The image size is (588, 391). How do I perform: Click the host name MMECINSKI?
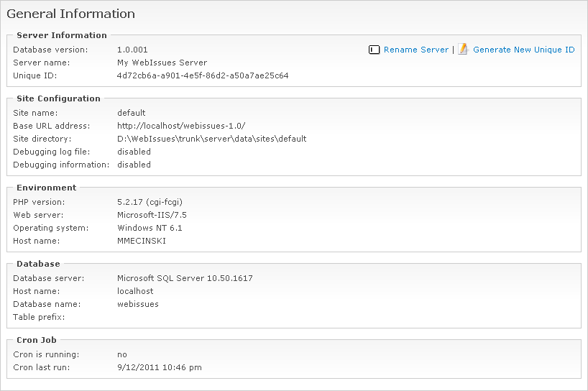(142, 241)
